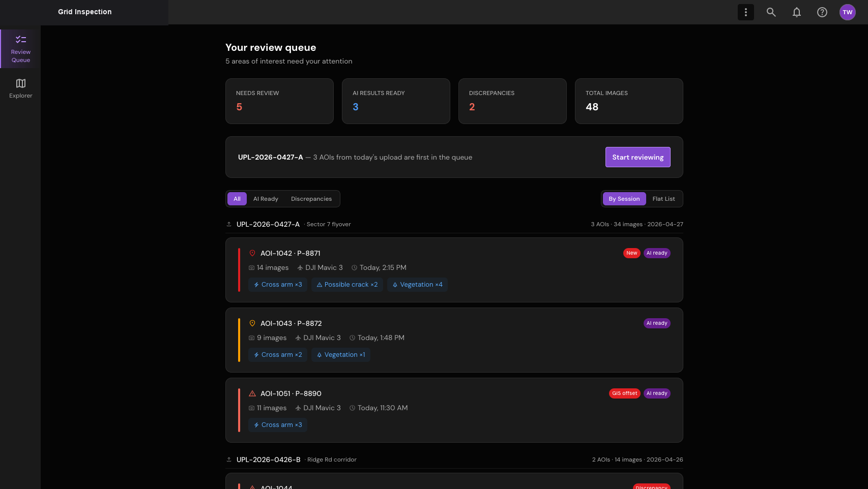
Task: Click the Vegetation ×4 tag
Action: coord(417,285)
